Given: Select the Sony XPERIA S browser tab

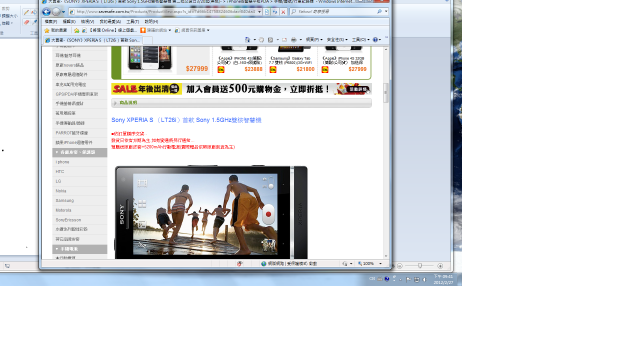Looking at the screenshot, I should click(93, 40).
